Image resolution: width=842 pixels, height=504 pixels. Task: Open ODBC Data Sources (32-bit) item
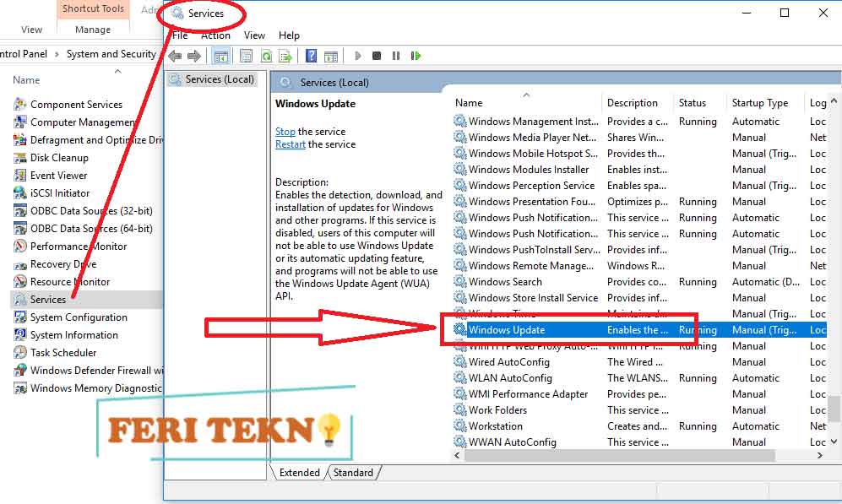pos(84,210)
